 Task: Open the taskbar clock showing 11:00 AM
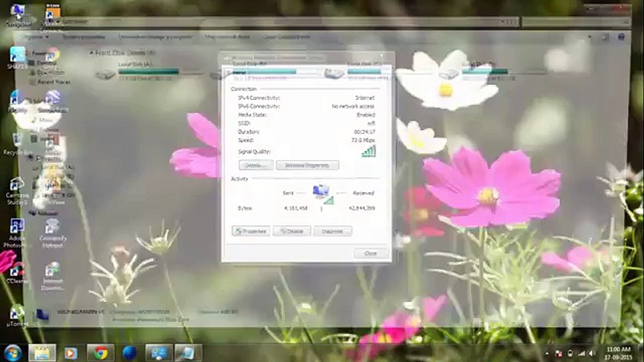point(618,353)
